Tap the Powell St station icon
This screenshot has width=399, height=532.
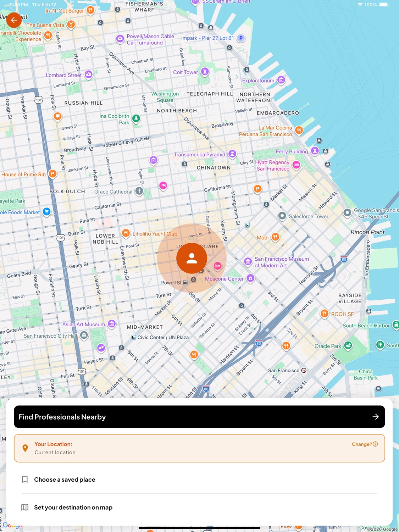tap(185, 283)
